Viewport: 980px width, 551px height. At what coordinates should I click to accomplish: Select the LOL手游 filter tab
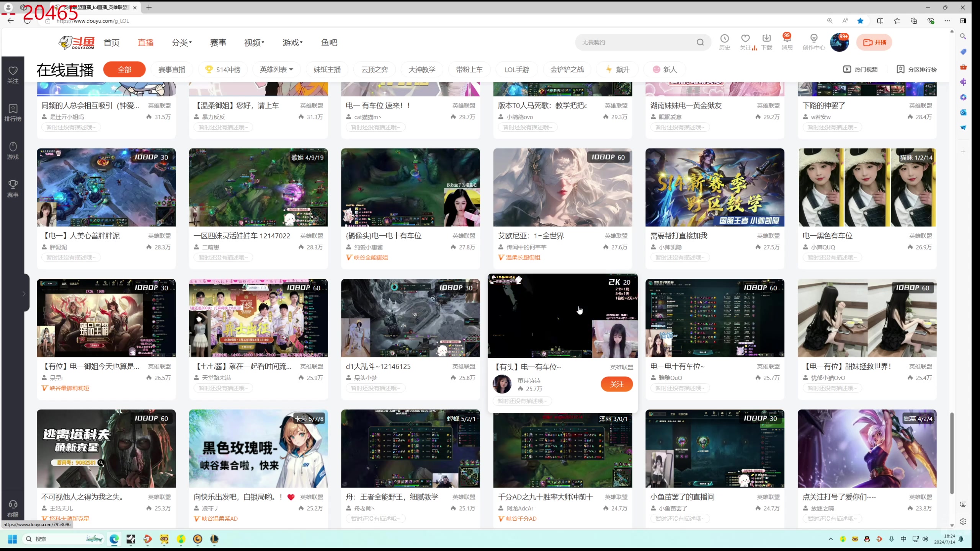tap(517, 69)
